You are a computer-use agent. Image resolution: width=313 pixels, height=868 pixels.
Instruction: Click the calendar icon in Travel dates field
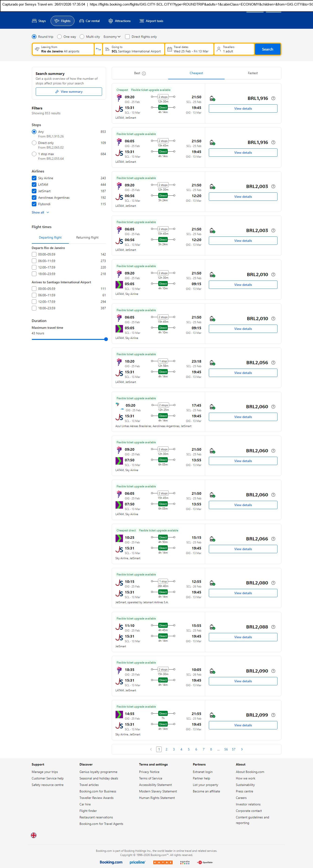tap(170, 49)
